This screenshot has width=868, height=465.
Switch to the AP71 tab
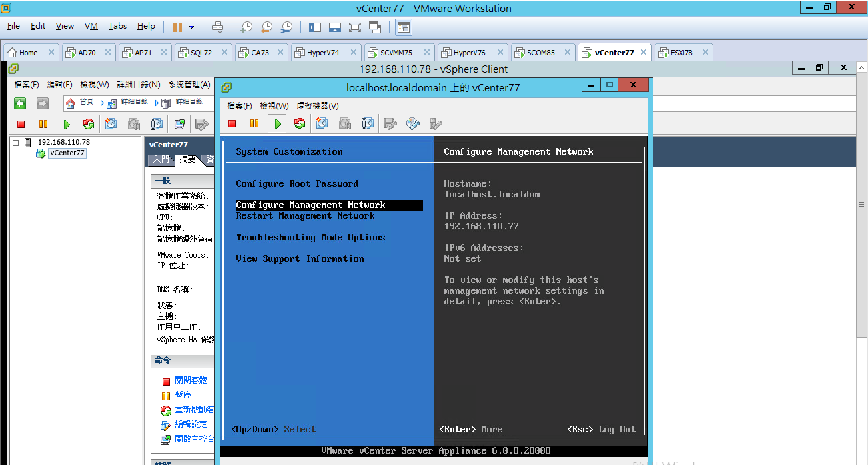click(144, 53)
